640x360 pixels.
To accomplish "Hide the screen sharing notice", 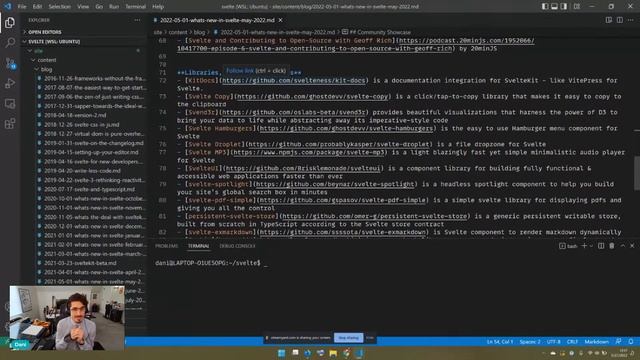I will click(370, 338).
